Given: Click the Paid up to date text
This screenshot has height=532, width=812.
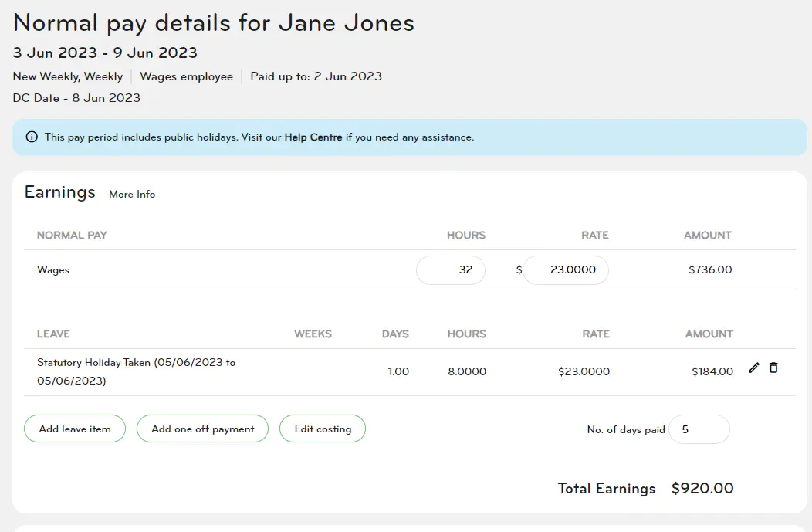Looking at the screenshot, I should click(x=316, y=76).
